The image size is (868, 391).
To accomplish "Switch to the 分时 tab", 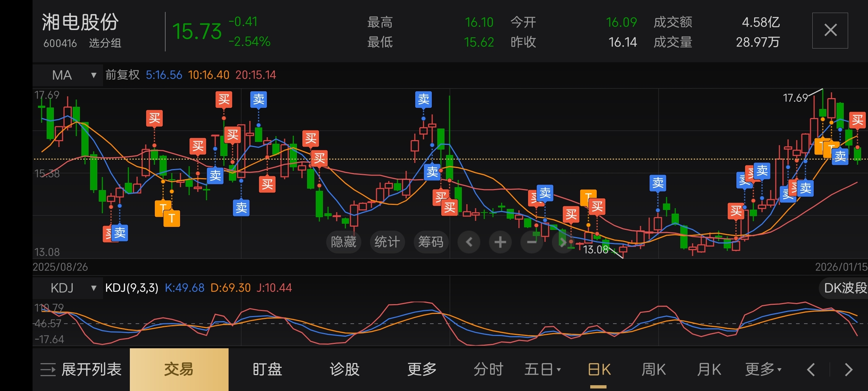I will (x=488, y=370).
